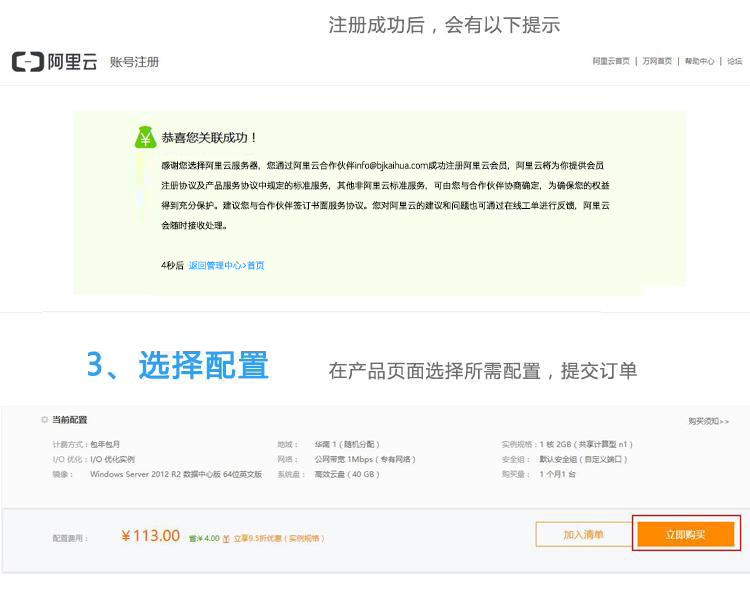Click the gear icon beside 当前配置
750x609 pixels.
click(44, 420)
